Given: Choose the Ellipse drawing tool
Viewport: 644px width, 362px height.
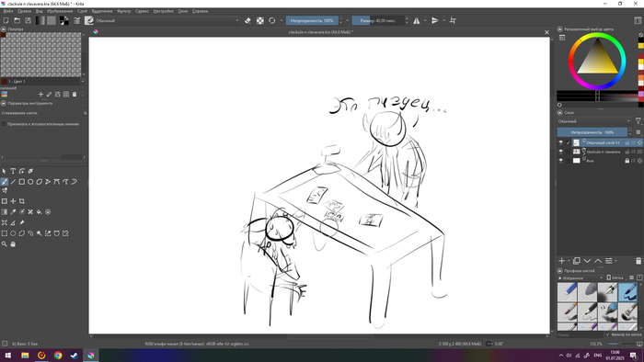Looking at the screenshot, I should 30,182.
